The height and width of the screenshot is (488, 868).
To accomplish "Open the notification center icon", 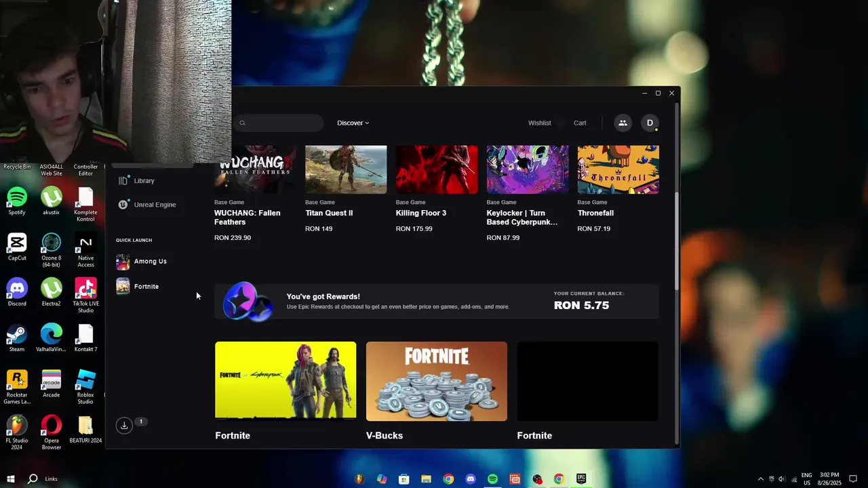I will pos(853,479).
